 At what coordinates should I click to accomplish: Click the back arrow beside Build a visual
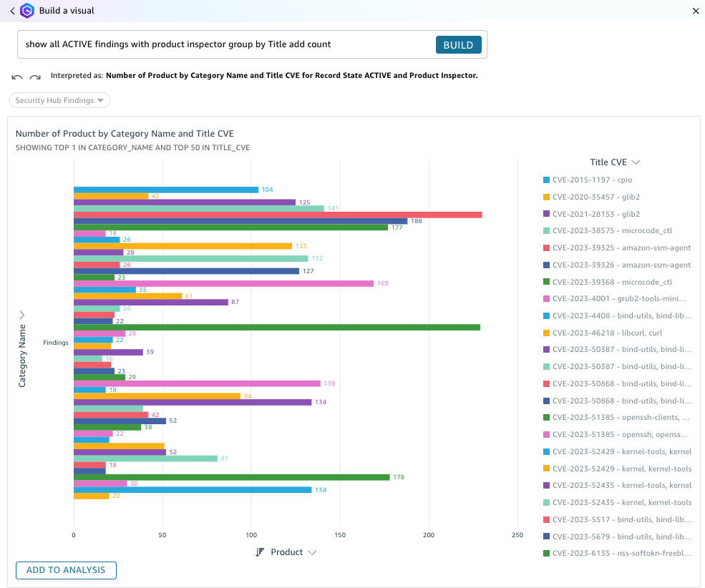click(11, 11)
